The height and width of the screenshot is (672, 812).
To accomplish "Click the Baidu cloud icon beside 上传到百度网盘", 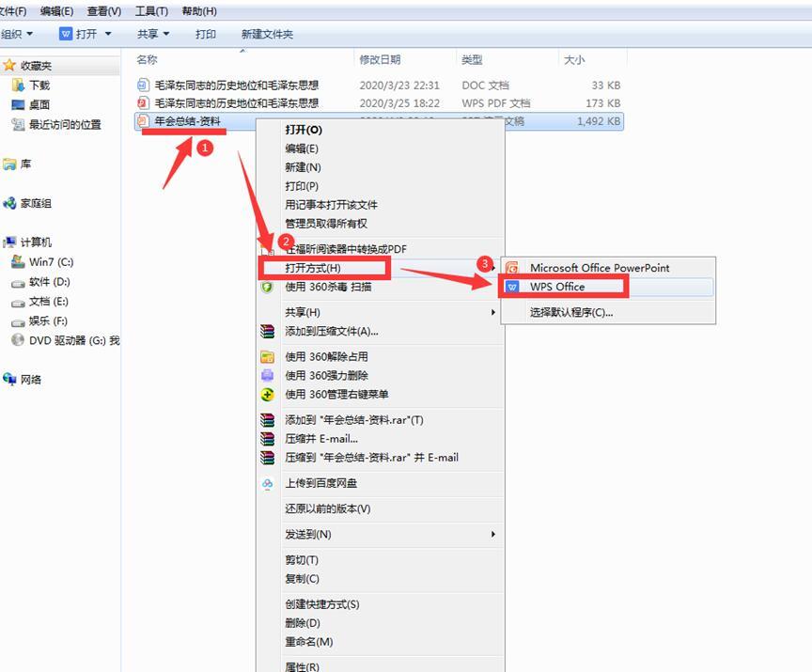I will (267, 483).
